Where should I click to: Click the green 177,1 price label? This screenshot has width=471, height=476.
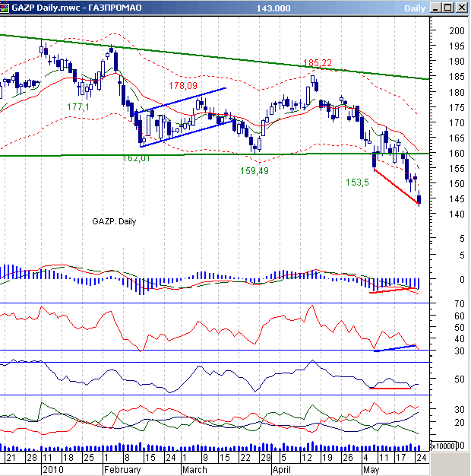pyautogui.click(x=78, y=107)
